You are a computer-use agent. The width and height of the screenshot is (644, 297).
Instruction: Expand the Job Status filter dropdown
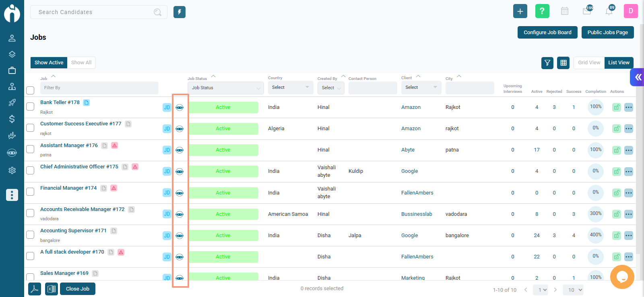[226, 88]
